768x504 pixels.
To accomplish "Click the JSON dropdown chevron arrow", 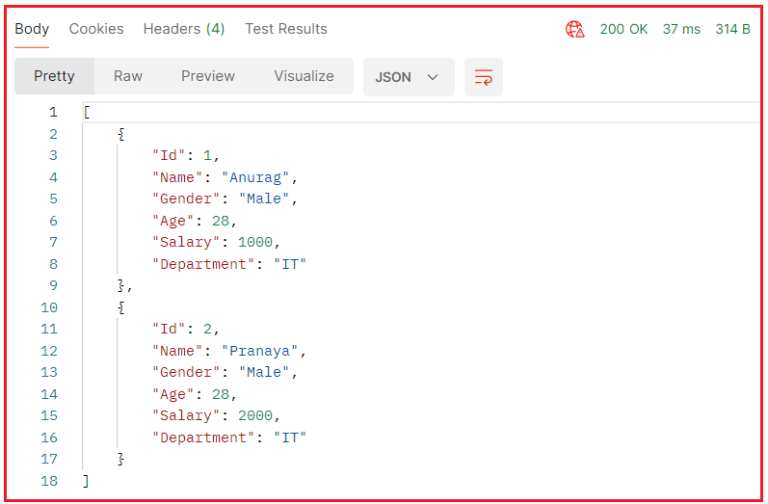I will pos(432,77).
